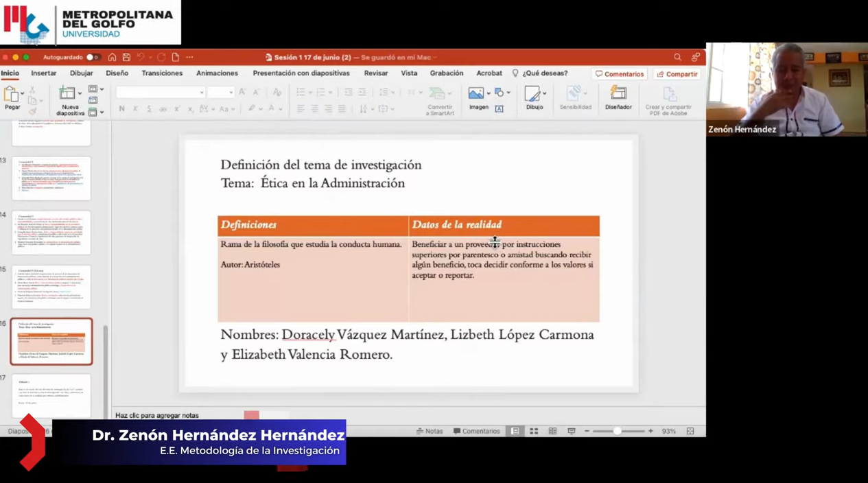This screenshot has width=868, height=483.
Task: Click the font color A button
Action: click(x=272, y=109)
